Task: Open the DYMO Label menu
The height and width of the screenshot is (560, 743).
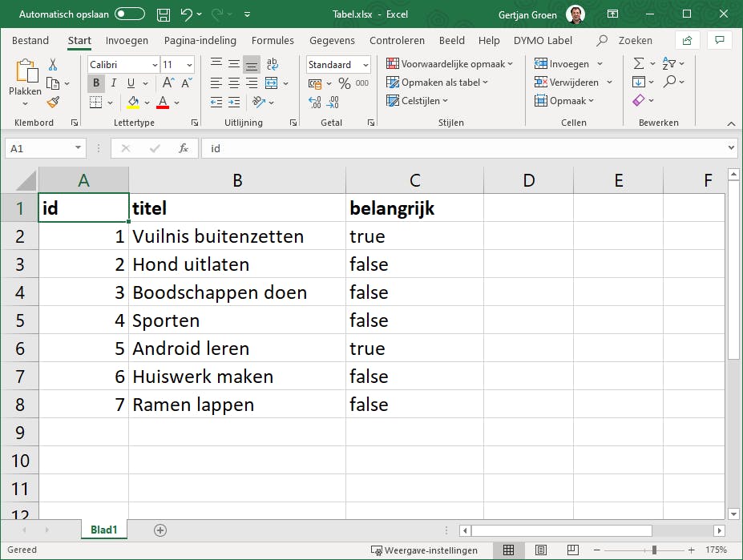Action: click(x=545, y=40)
